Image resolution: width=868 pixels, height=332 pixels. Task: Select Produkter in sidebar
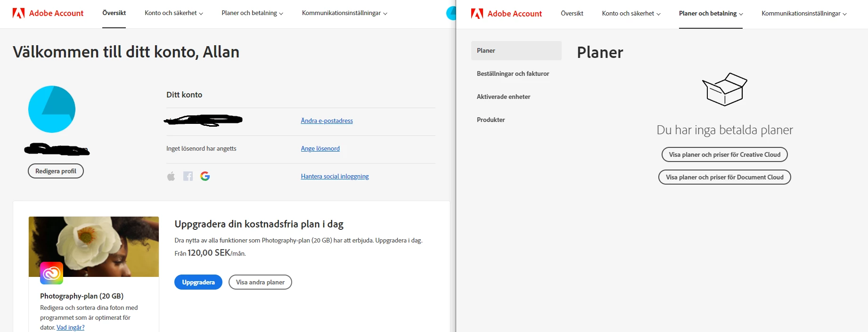pyautogui.click(x=491, y=120)
